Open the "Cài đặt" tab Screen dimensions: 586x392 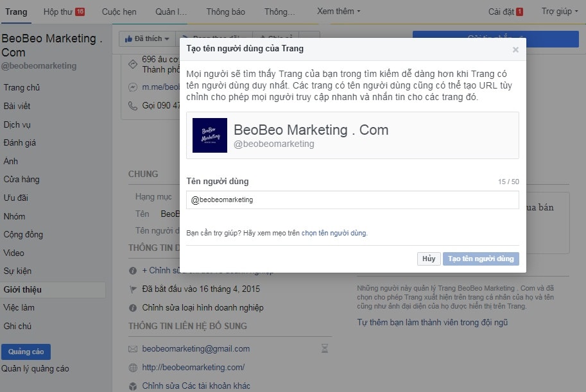click(x=505, y=12)
